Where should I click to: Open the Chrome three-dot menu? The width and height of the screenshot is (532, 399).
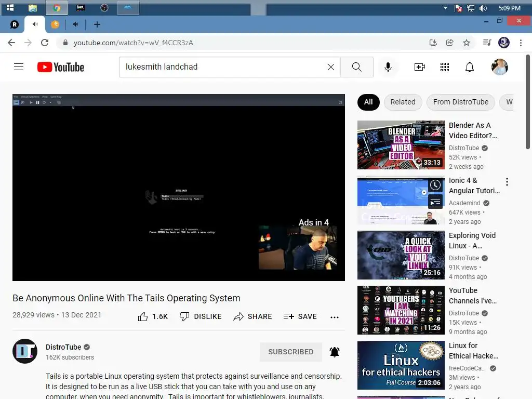click(x=521, y=43)
